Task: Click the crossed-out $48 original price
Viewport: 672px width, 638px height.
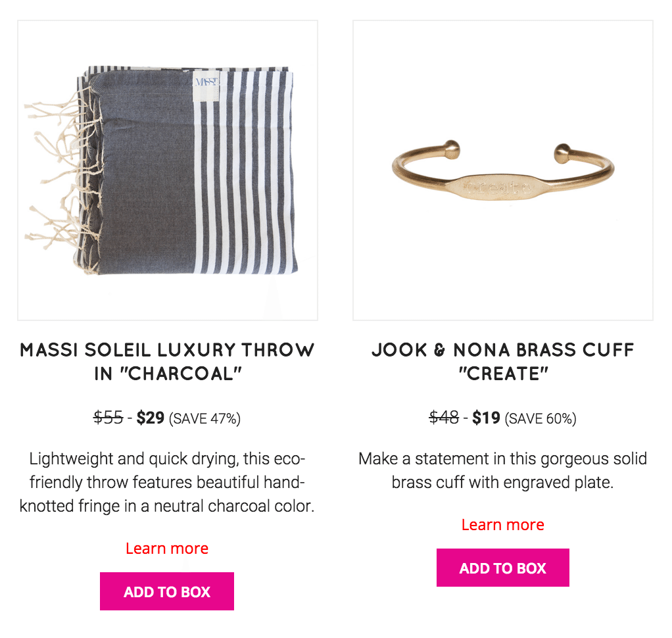Action: [x=444, y=418]
